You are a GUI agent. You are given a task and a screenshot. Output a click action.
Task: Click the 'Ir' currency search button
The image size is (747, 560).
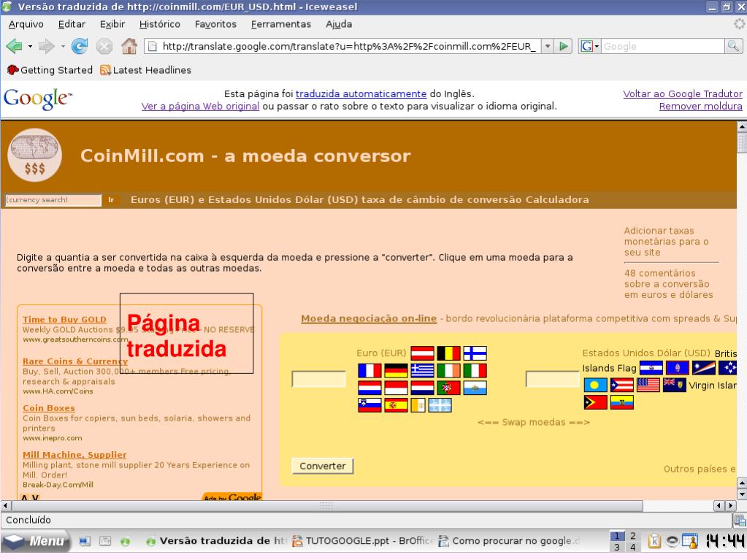(112, 200)
